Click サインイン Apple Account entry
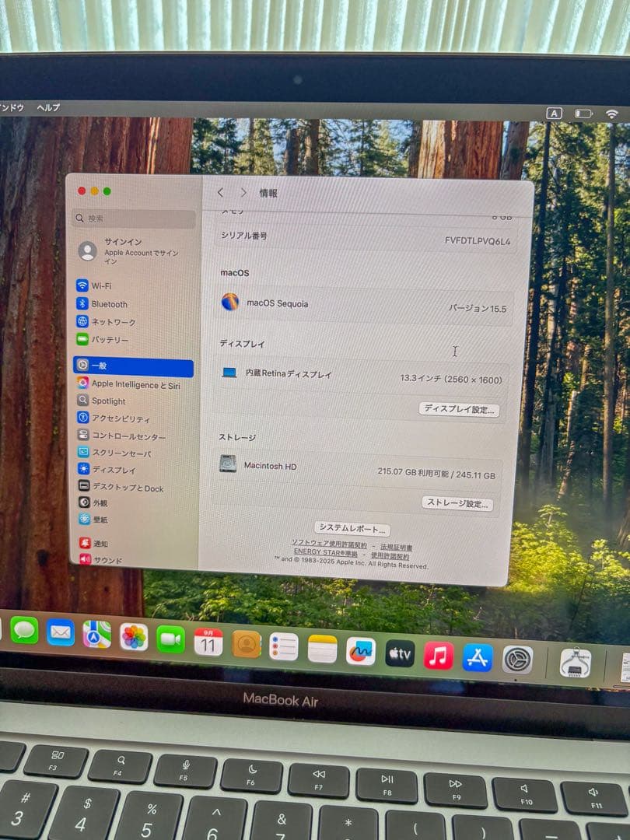The height and width of the screenshot is (840, 630). point(128,250)
